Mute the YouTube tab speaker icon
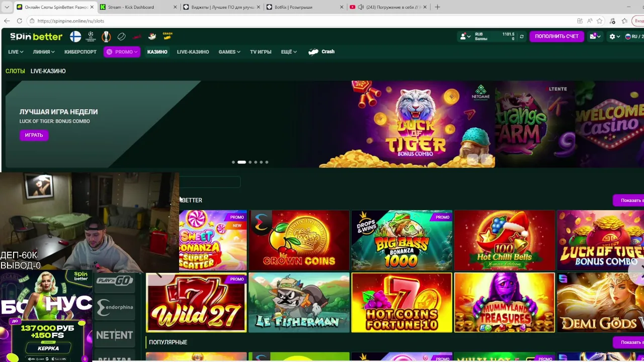The width and height of the screenshot is (644, 362). pyautogui.click(x=361, y=7)
